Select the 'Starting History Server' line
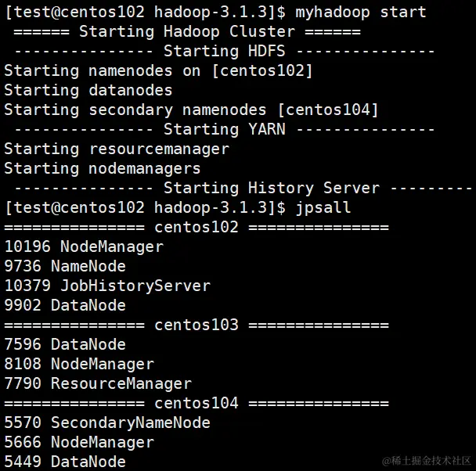Image resolution: width=476 pixels, height=471 pixels. [x=243, y=188]
